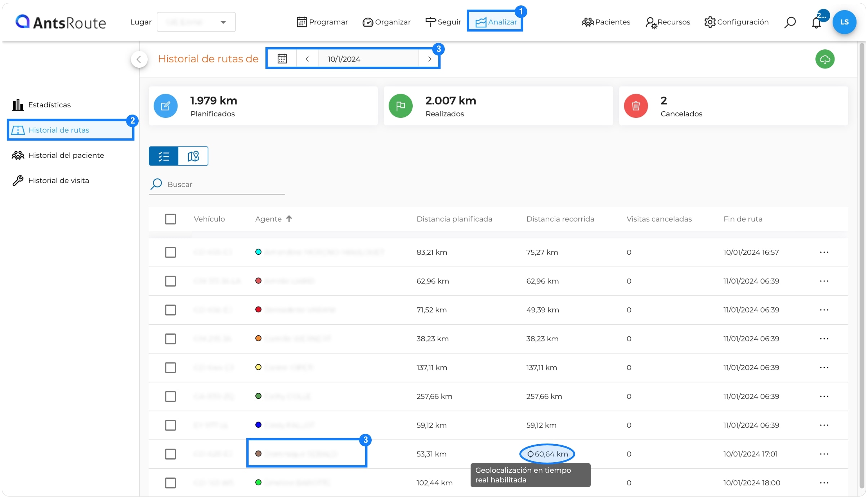Switch to map view
The width and height of the screenshot is (868, 499).
[193, 156]
